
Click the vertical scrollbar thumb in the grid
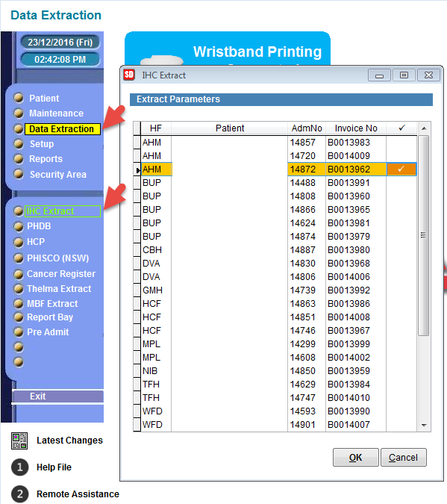click(x=424, y=236)
